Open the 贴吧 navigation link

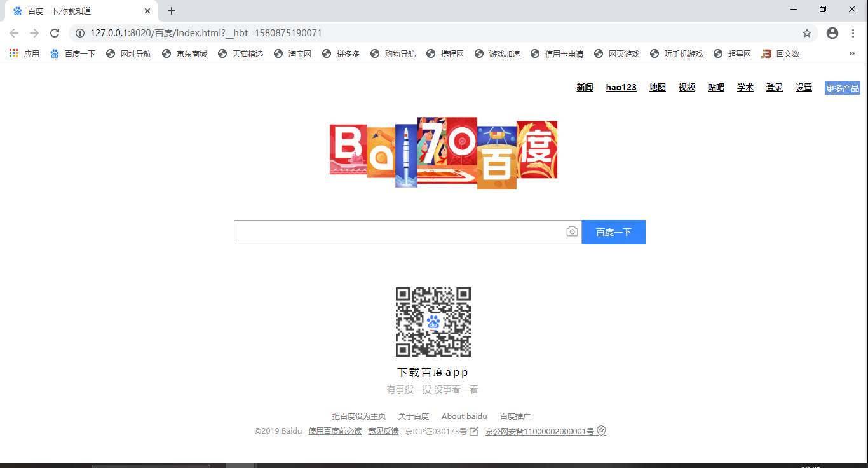coord(716,88)
